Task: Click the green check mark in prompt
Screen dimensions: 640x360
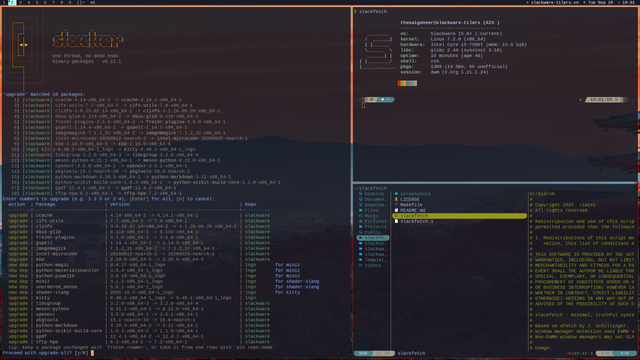Action: pos(580,100)
